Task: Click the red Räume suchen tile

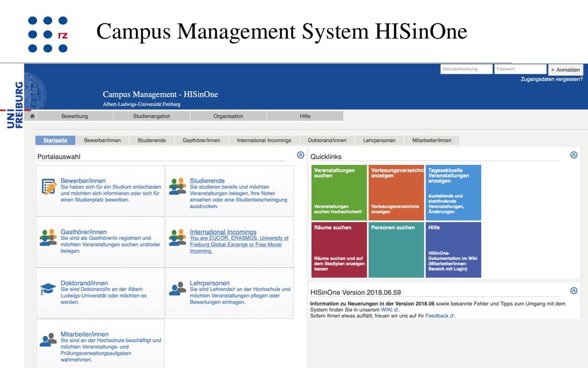Action: click(x=339, y=250)
